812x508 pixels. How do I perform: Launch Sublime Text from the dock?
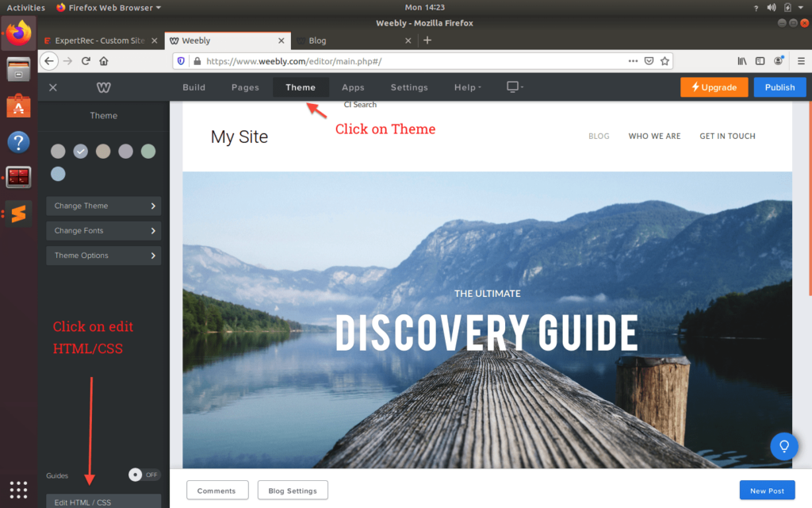[x=17, y=214]
